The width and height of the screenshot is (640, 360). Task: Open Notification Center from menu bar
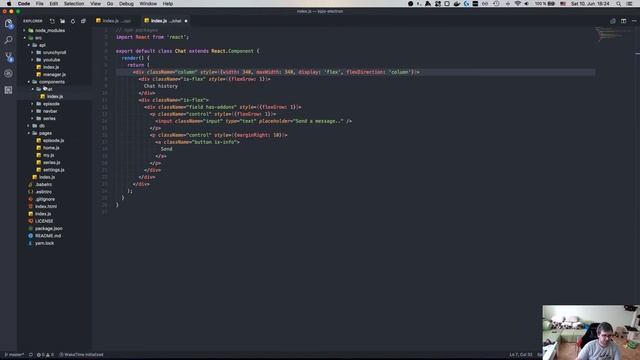click(x=629, y=4)
